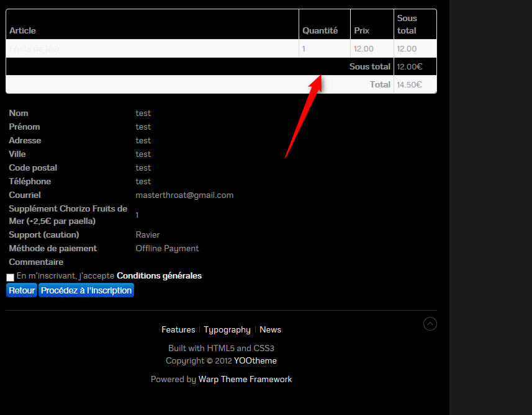Click Procédez à l'inscription button
This screenshot has width=532, height=415.
[x=86, y=290]
